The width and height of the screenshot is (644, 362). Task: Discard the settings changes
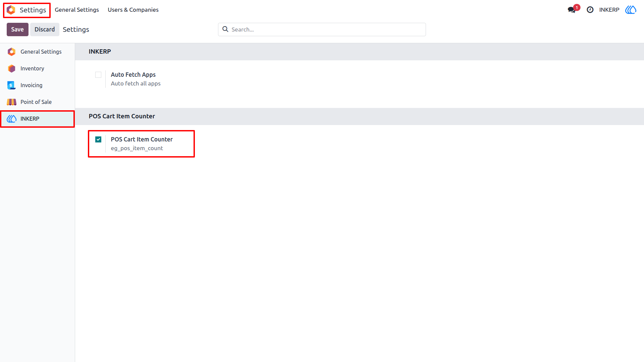coord(45,29)
